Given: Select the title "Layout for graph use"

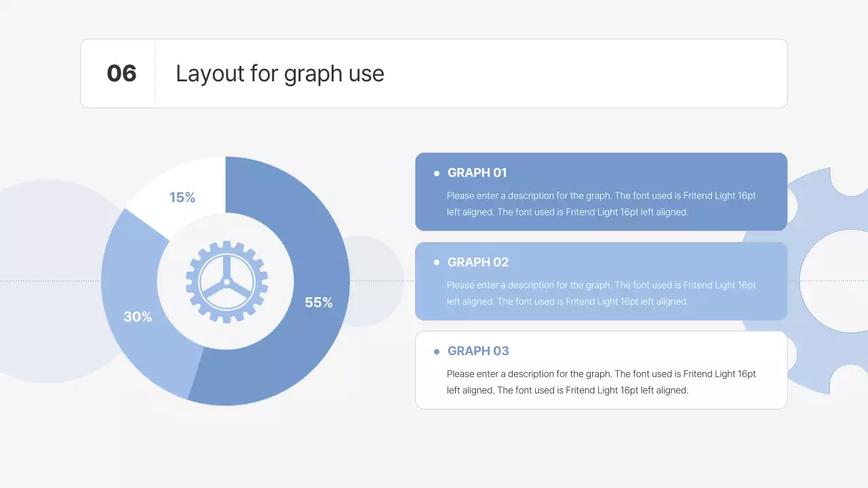Looking at the screenshot, I should 279,73.
